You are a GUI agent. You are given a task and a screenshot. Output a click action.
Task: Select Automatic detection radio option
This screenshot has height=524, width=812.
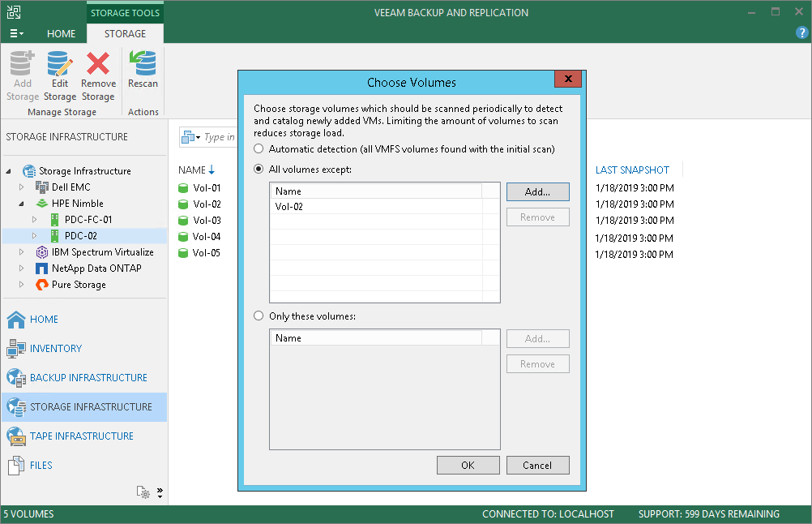[x=259, y=148]
